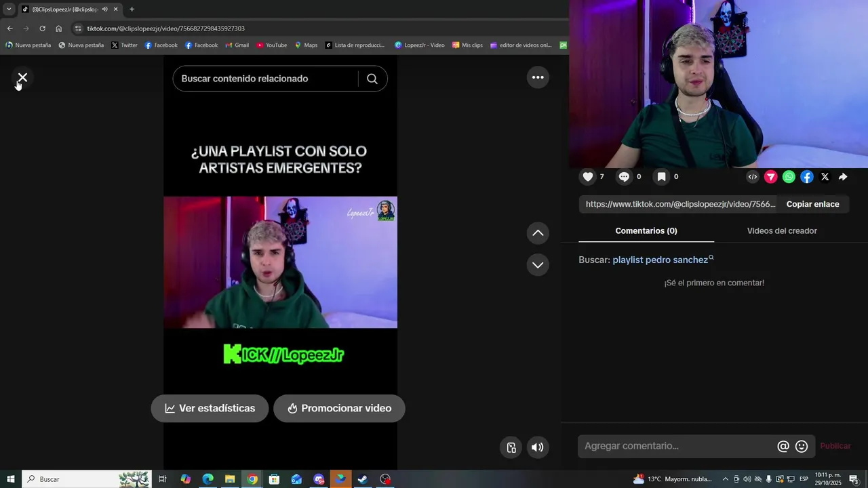Click Ver estadísticas button
Image resolution: width=868 pixels, height=488 pixels.
pos(210,409)
